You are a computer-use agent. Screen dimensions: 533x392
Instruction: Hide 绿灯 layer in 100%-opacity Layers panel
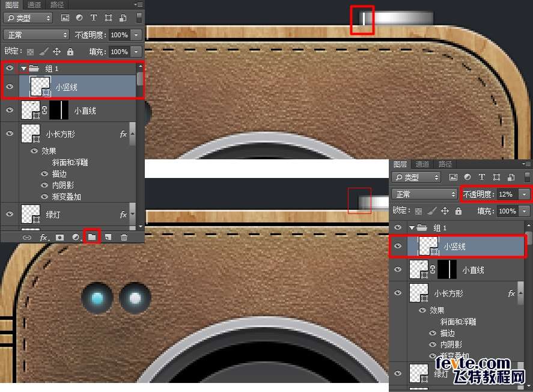[x=10, y=214]
